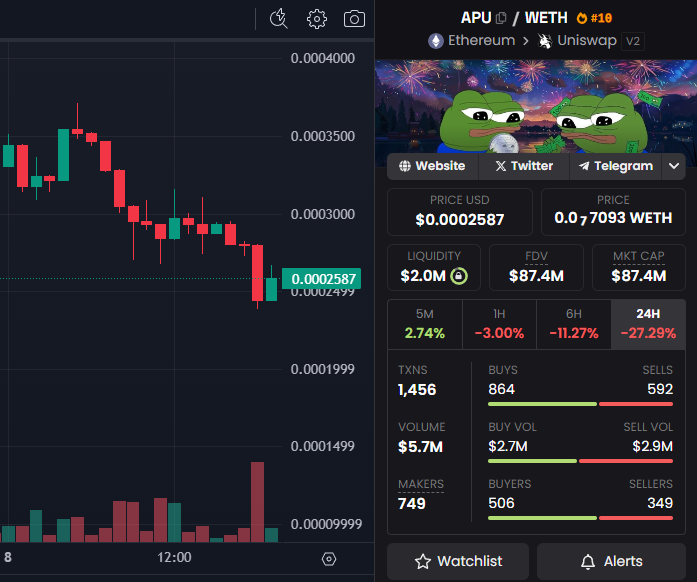Click the buys versus sells ratio bar

[x=581, y=404]
